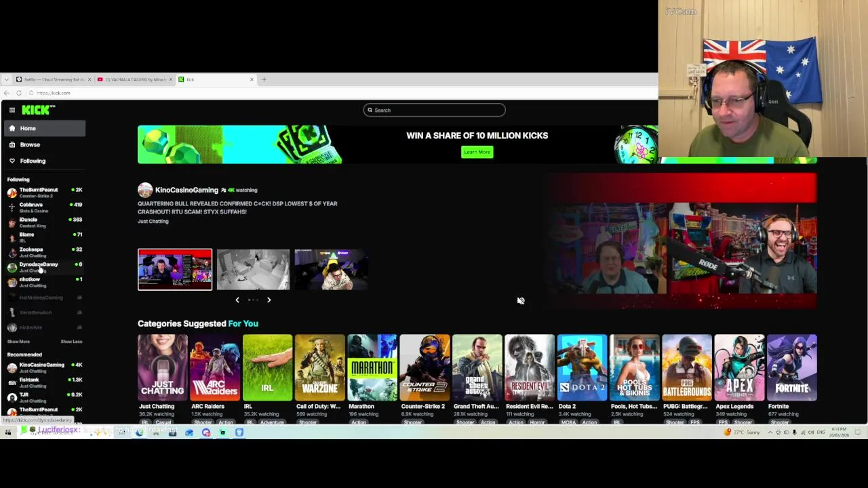Click the browser back arrow

pos(7,93)
